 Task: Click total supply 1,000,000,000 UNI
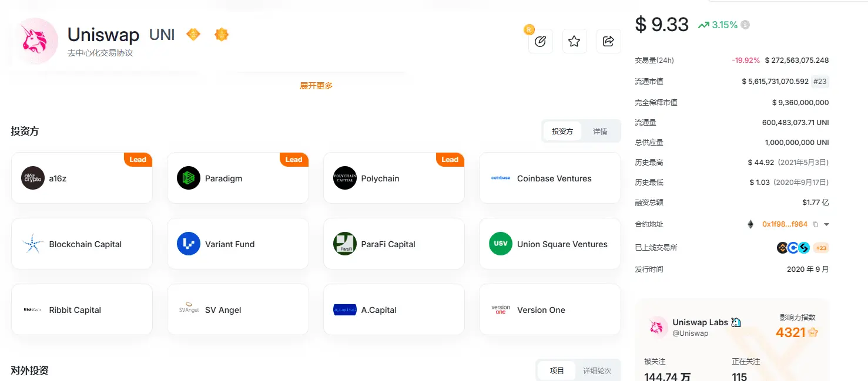click(797, 143)
